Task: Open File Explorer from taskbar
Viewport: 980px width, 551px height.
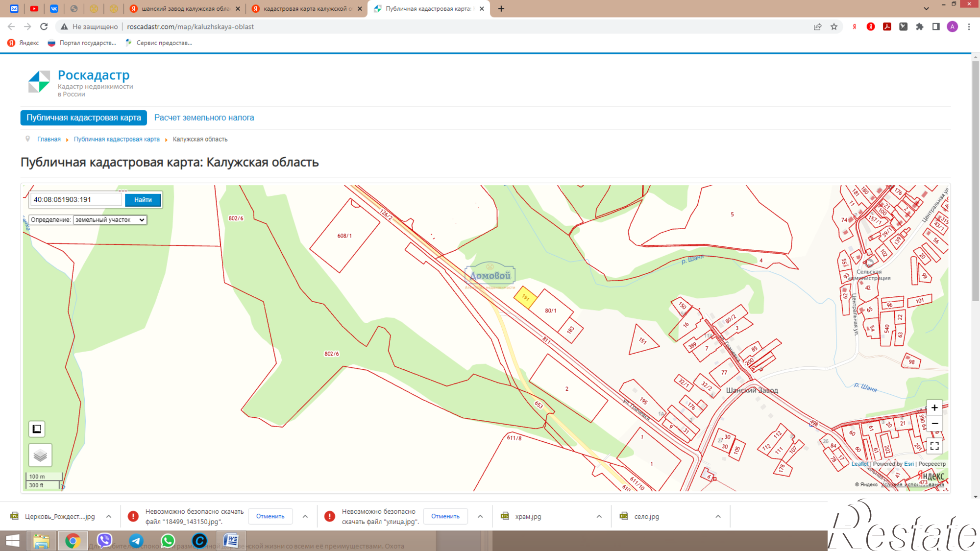Action: [42, 541]
